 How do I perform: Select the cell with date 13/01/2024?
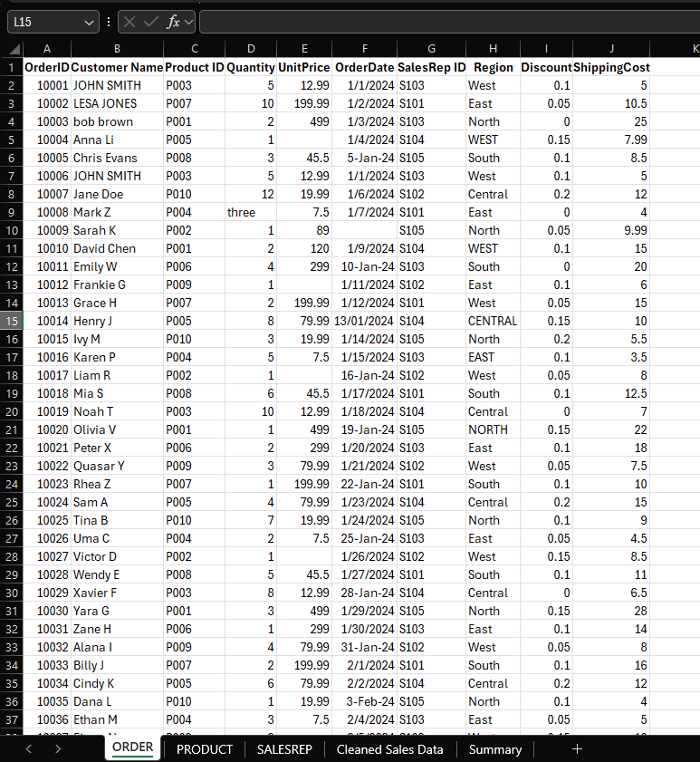click(364, 322)
